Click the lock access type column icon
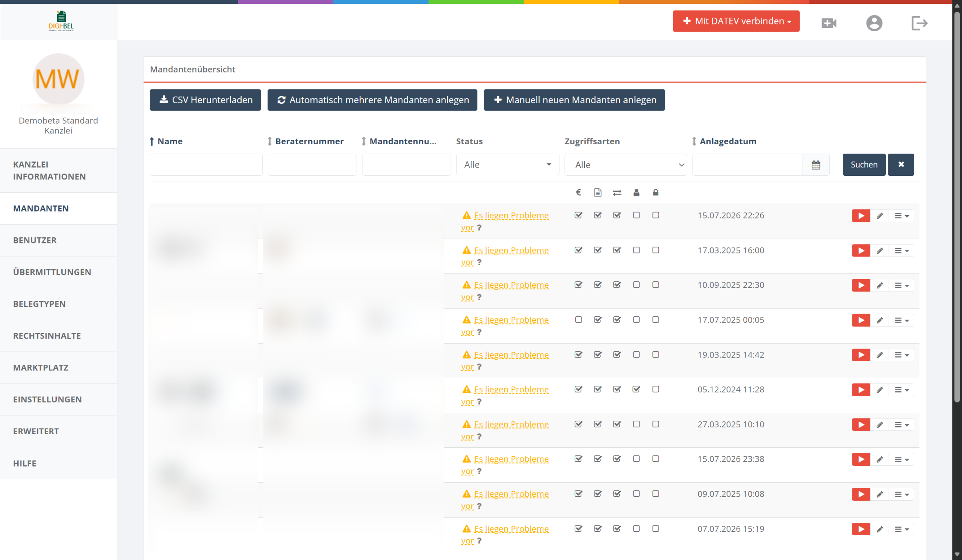This screenshot has width=962, height=560. click(655, 192)
